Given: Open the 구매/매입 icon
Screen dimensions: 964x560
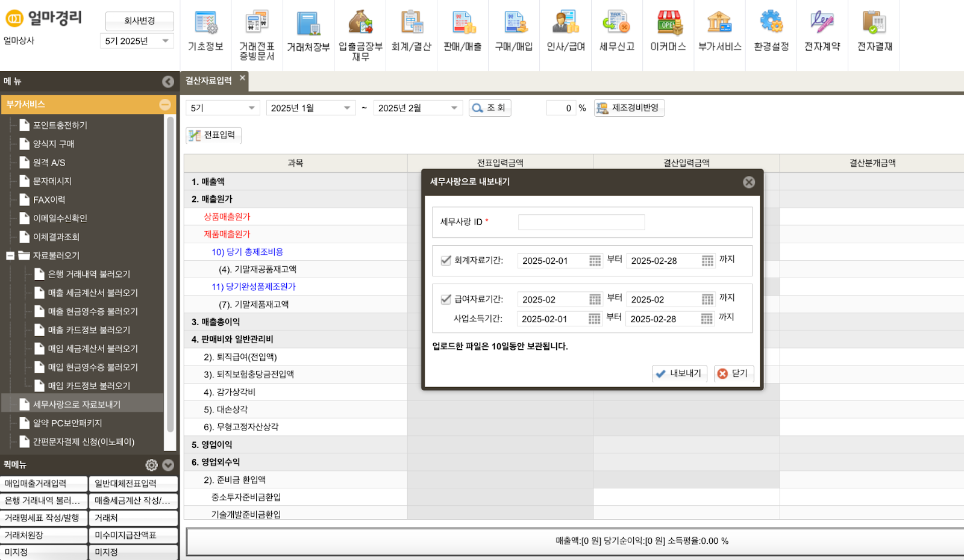Looking at the screenshot, I should 514,31.
